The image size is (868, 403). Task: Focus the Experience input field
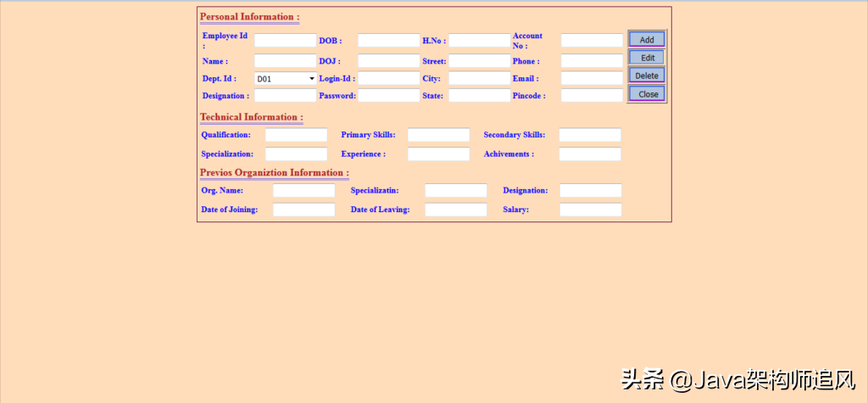[x=438, y=154]
